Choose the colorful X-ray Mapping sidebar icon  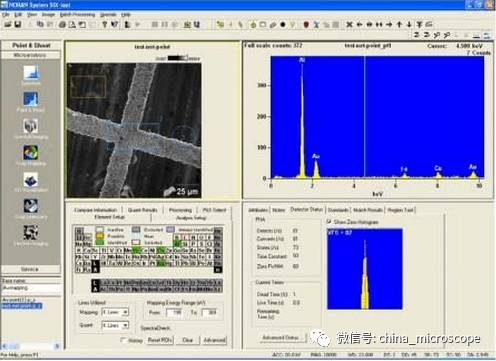point(31,153)
